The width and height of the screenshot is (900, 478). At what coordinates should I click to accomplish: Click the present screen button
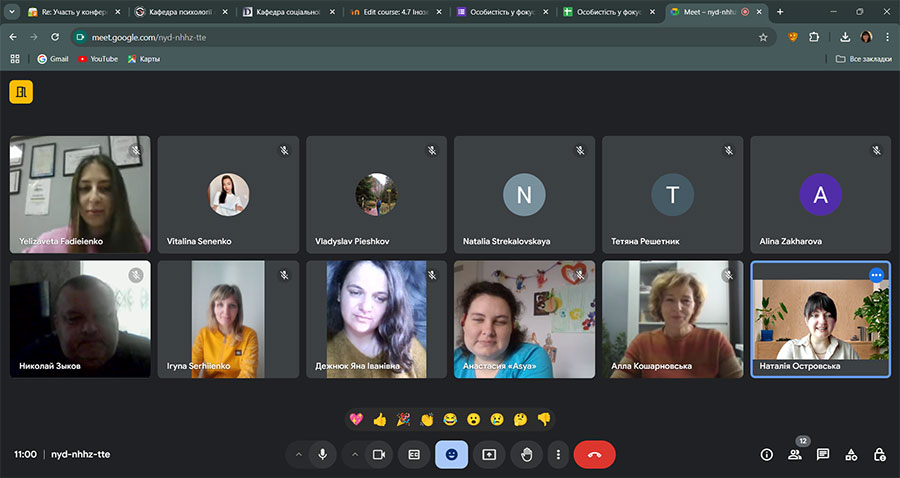[489, 454]
